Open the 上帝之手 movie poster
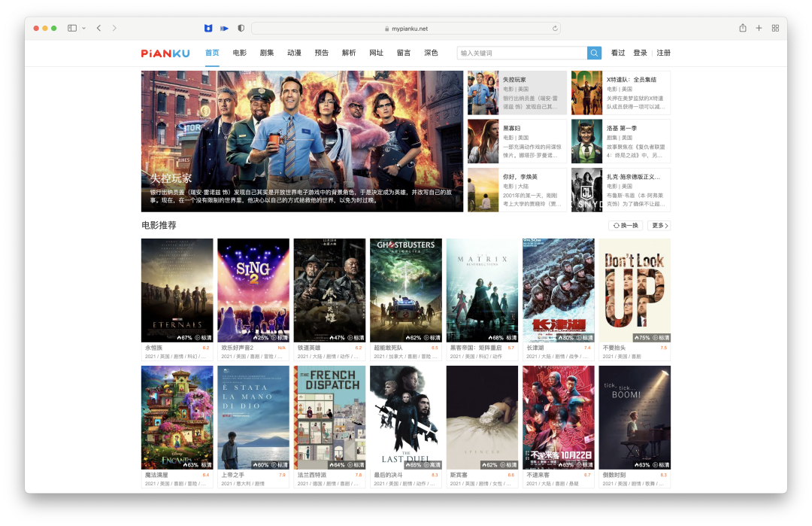This screenshot has width=812, height=526. [253, 417]
